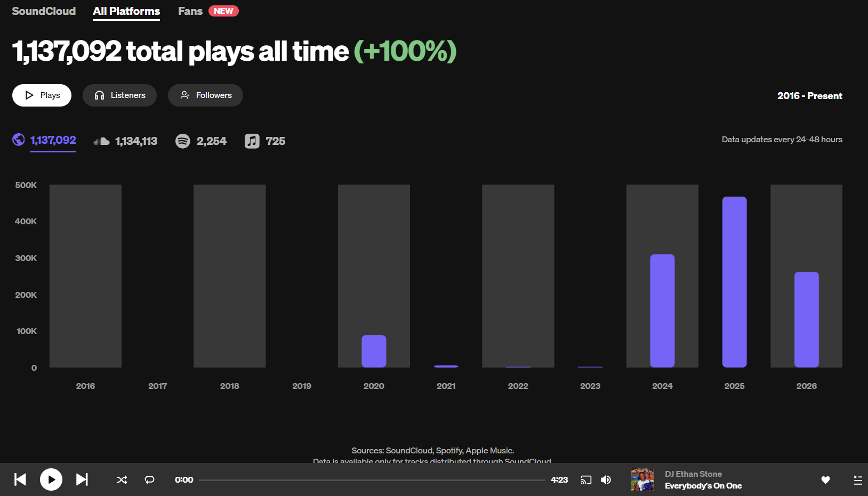This screenshot has width=868, height=496.
Task: Play the current track
Action: (51, 479)
